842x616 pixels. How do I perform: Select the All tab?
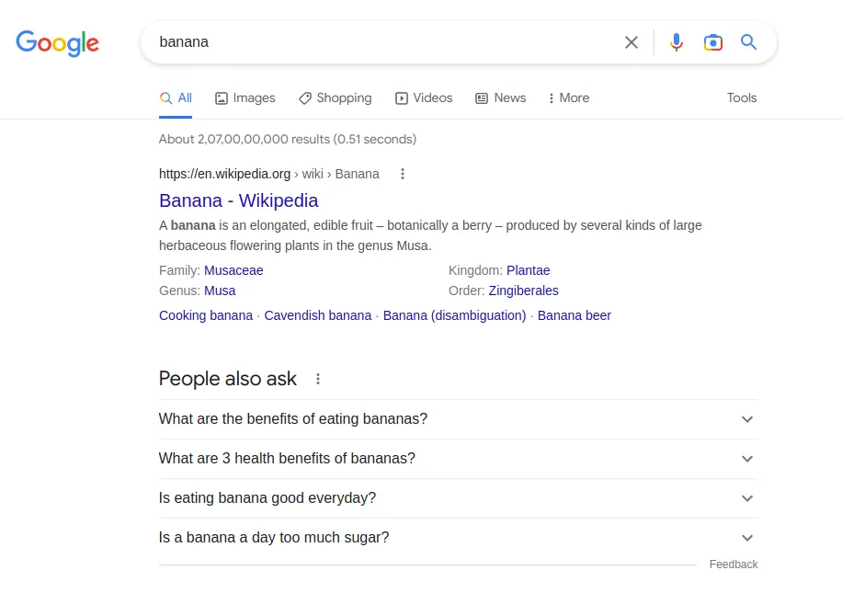[176, 97]
